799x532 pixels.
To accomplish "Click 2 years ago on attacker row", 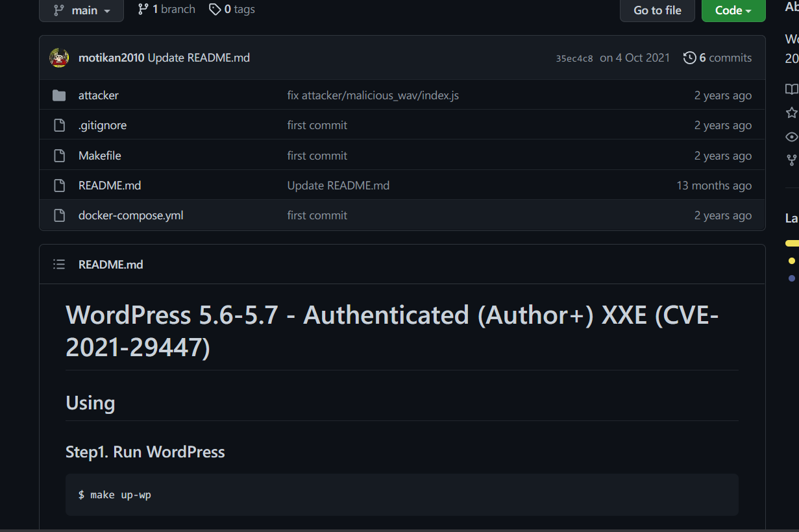I will point(723,95).
